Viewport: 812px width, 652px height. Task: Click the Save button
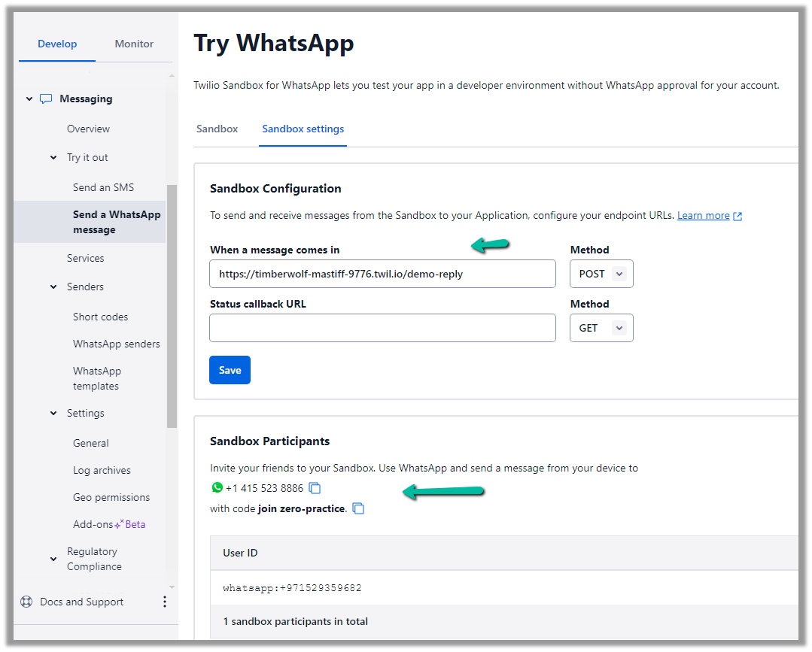click(230, 370)
